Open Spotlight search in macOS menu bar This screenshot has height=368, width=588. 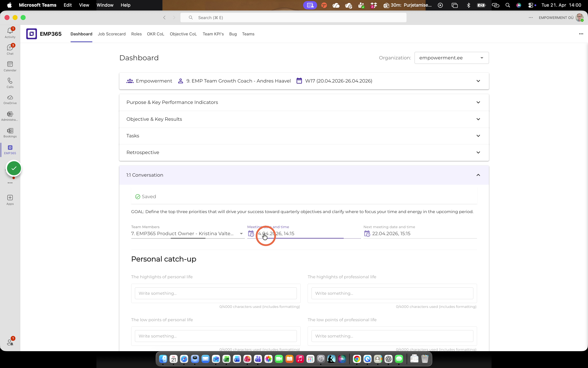[507, 5]
